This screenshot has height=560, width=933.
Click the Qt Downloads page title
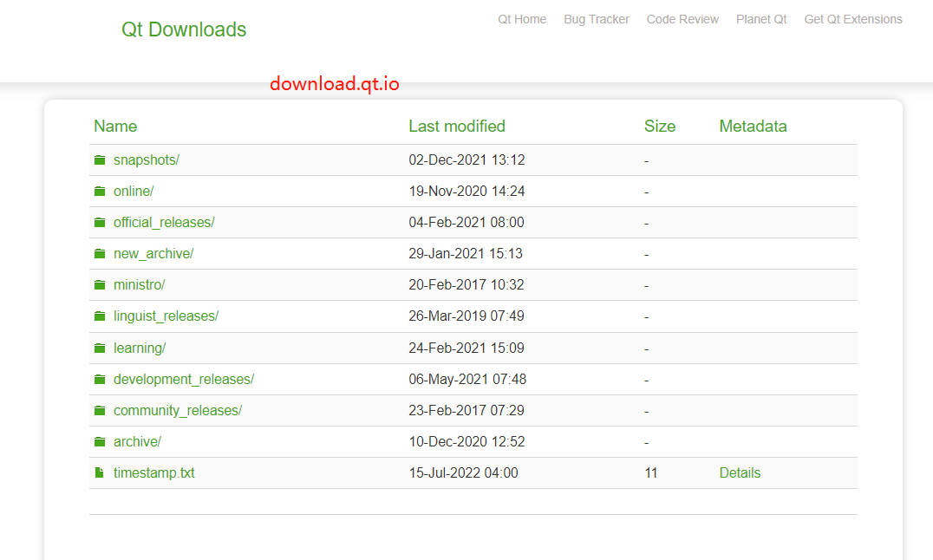click(183, 29)
